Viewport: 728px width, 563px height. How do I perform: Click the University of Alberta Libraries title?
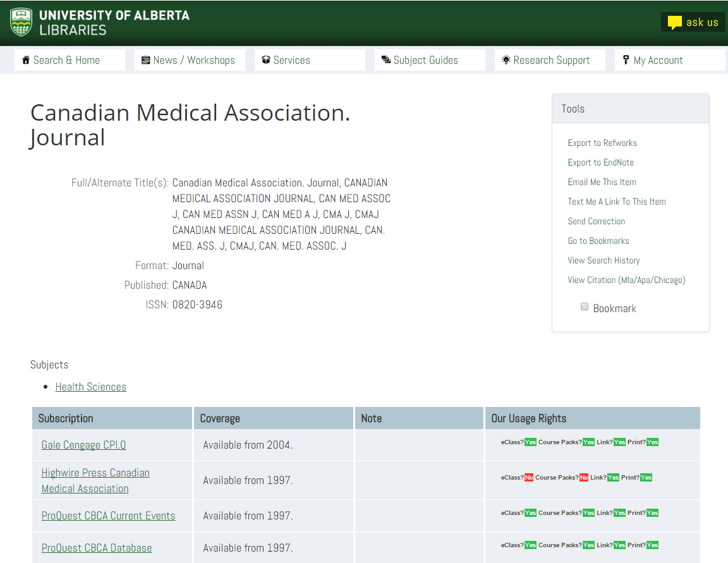pos(114,22)
